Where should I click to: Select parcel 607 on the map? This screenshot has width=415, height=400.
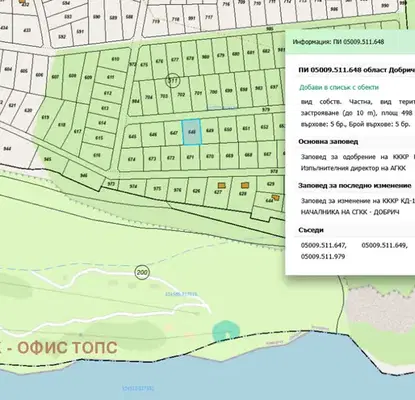(x=55, y=77)
